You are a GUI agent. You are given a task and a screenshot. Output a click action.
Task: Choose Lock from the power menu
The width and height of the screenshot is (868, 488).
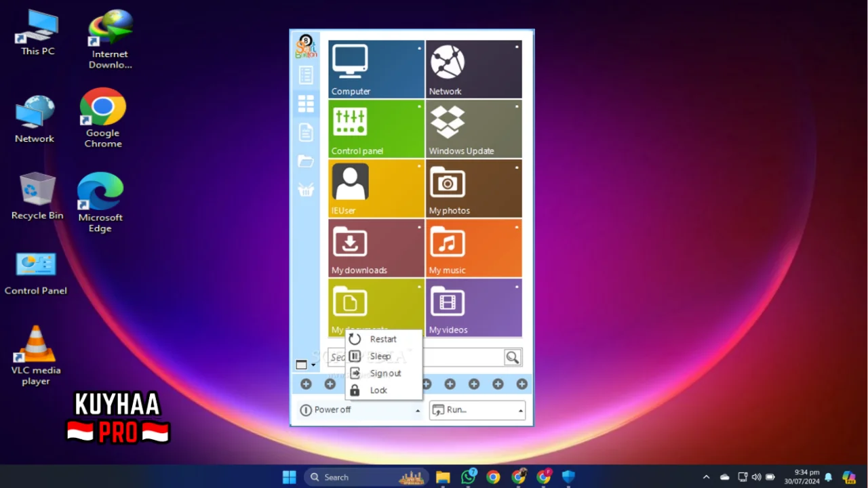[384, 390]
